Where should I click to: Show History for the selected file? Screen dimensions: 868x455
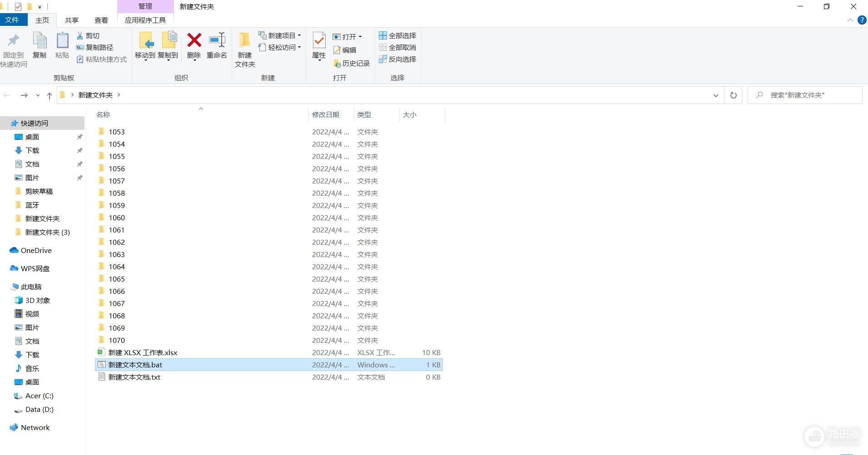(x=352, y=64)
